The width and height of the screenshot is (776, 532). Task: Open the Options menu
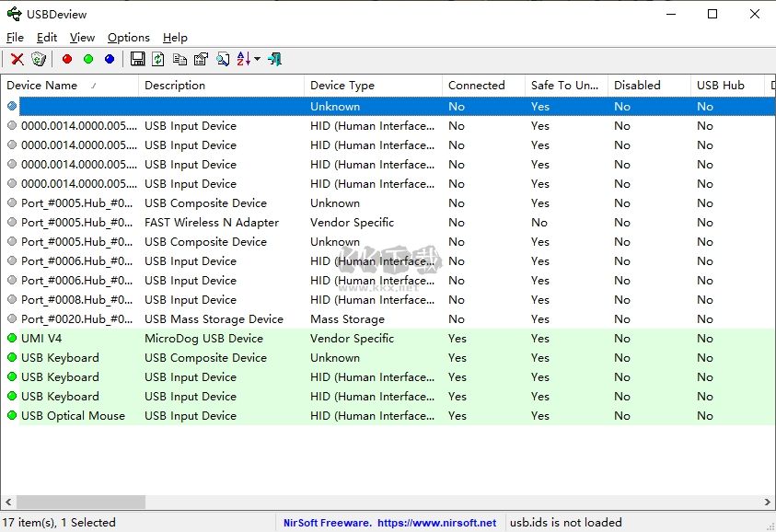click(128, 38)
